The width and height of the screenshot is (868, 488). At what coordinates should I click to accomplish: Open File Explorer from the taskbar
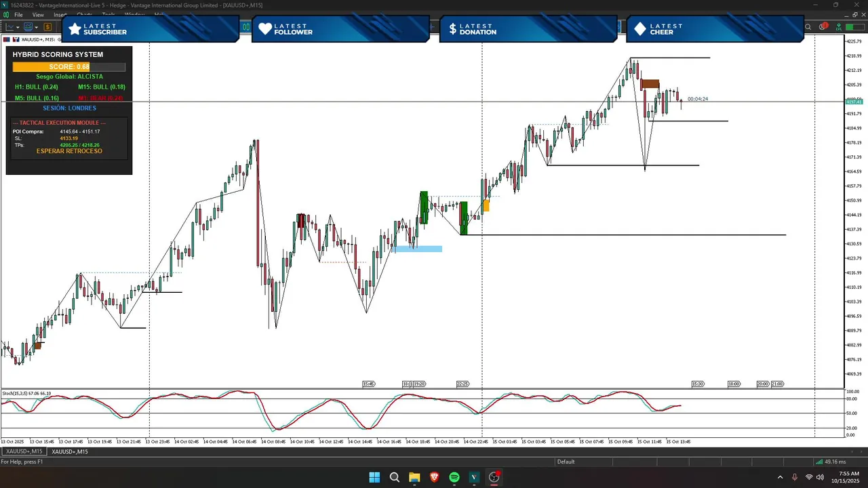(414, 477)
